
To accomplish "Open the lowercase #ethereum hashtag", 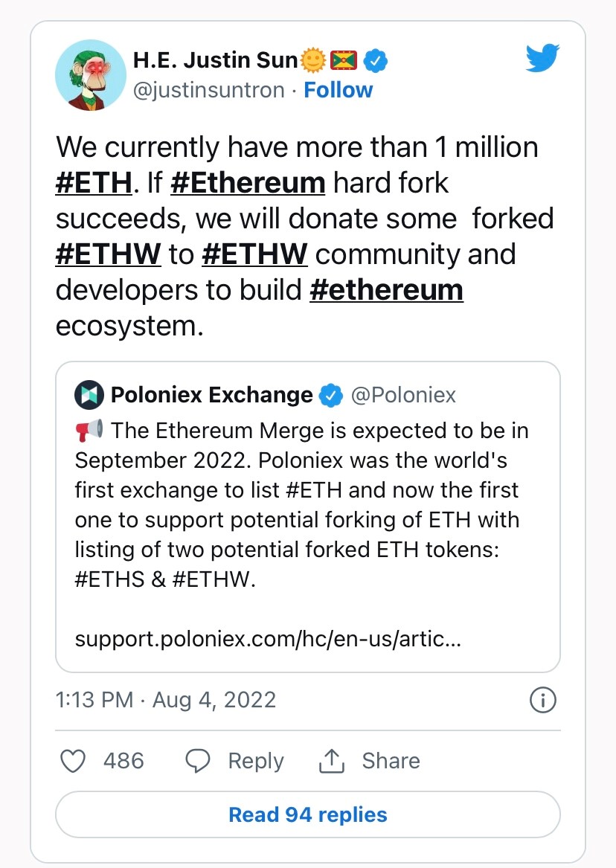I will point(386,290).
